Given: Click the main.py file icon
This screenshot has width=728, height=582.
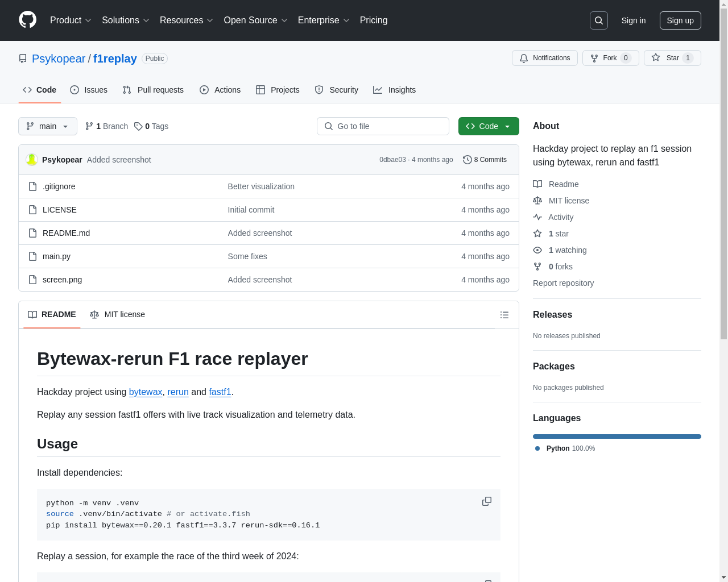Looking at the screenshot, I should click(33, 256).
